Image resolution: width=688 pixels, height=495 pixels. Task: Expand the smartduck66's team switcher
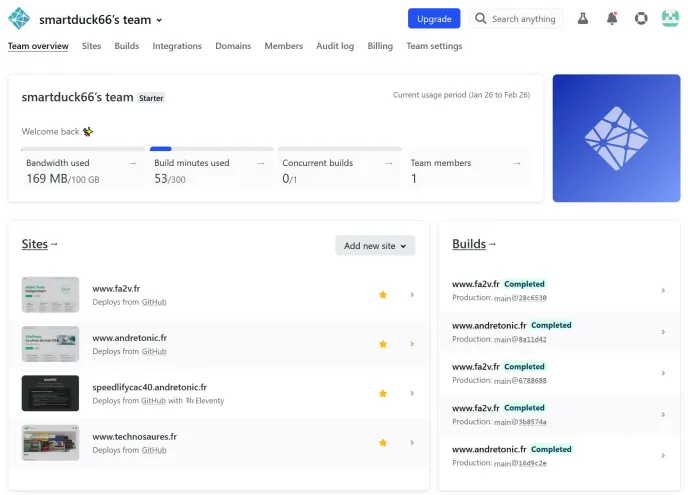point(159,20)
